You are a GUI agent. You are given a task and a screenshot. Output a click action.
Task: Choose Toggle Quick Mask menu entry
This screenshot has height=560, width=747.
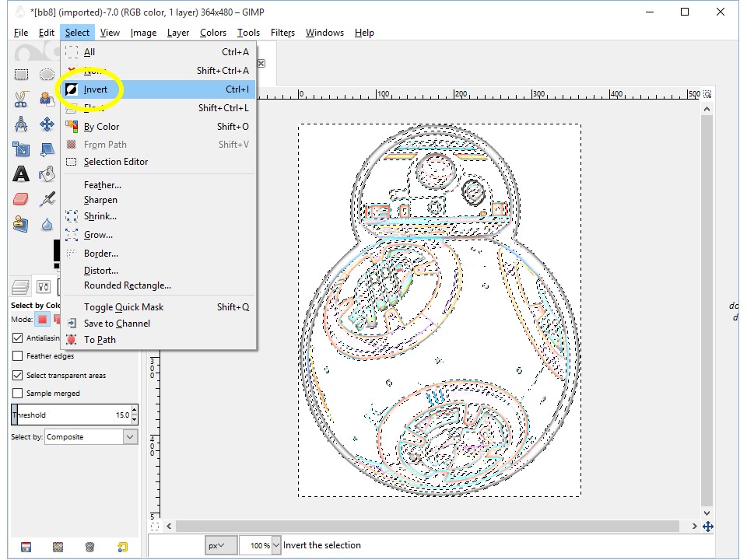coord(158,307)
